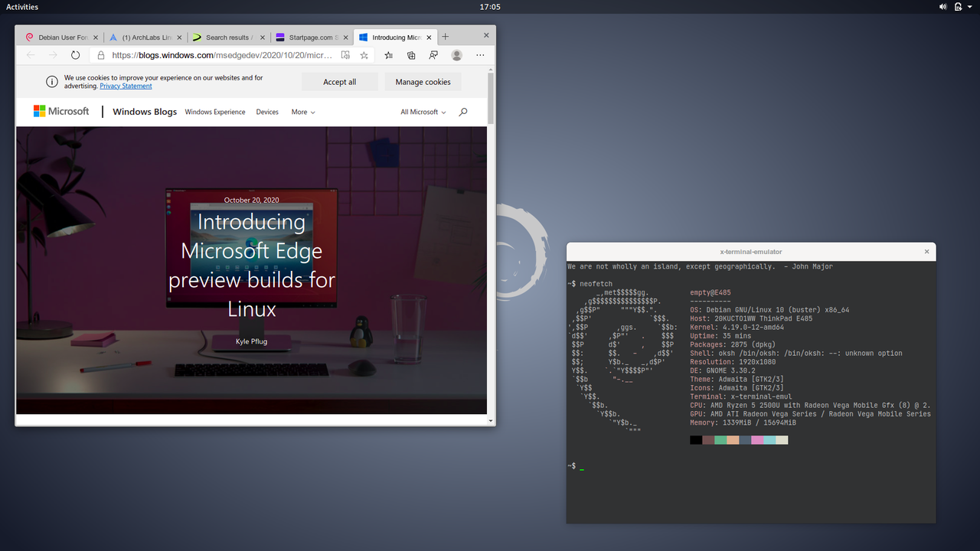The width and height of the screenshot is (980, 551).
Task: Close the Search results tab
Action: (x=263, y=37)
